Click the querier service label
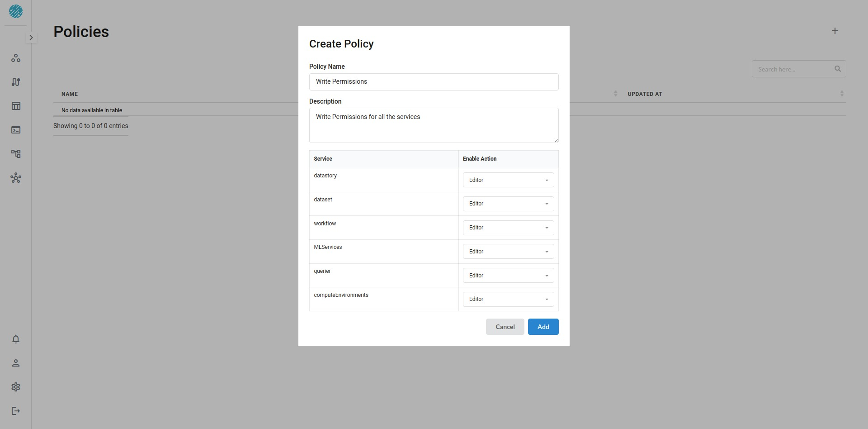Image resolution: width=868 pixels, height=429 pixels. tap(322, 271)
